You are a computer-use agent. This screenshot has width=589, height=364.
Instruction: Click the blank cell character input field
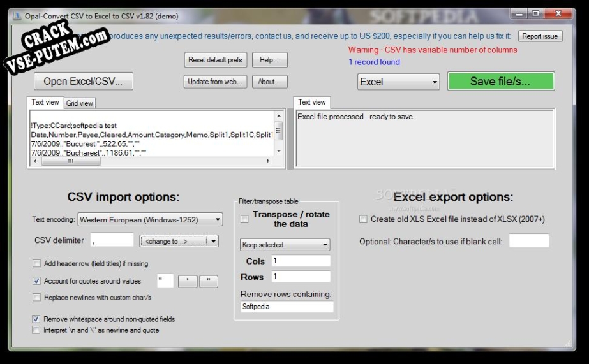[x=529, y=240]
